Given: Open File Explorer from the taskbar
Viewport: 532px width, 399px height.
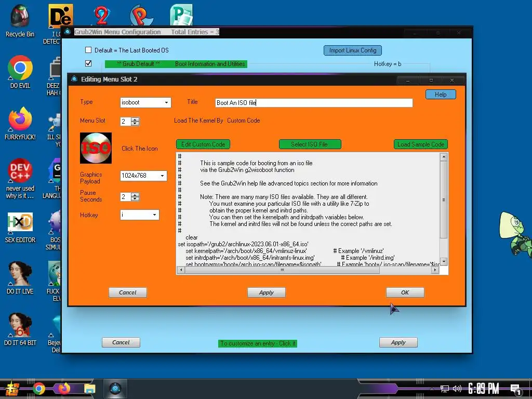Looking at the screenshot, I should (x=89, y=389).
